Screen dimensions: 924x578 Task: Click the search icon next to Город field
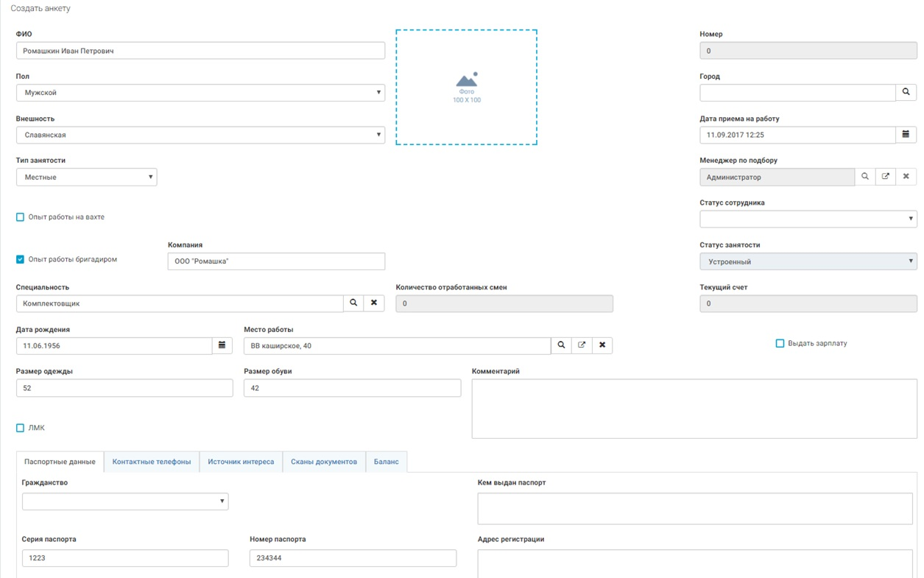tap(906, 93)
